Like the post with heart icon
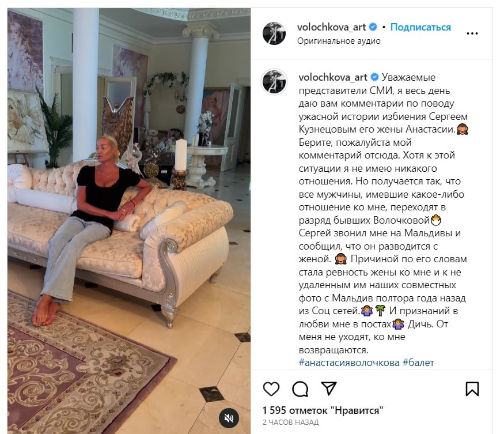Image resolution: width=504 pixels, height=434 pixels. (271, 388)
